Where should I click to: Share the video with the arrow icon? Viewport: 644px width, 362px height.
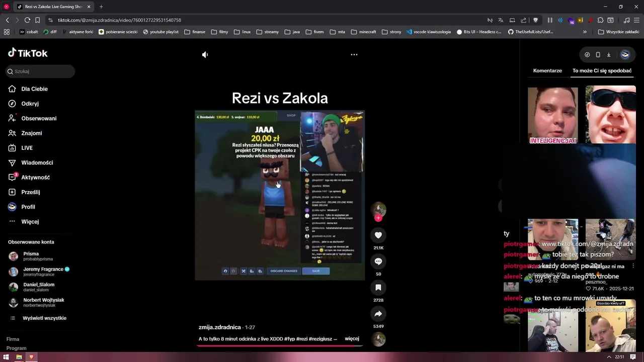coord(378,314)
